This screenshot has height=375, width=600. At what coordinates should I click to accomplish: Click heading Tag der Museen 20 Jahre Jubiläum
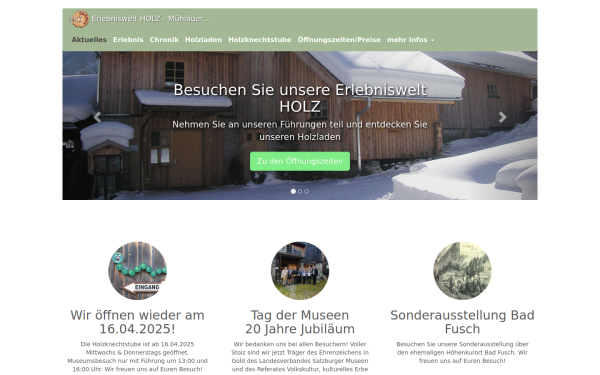click(x=300, y=322)
